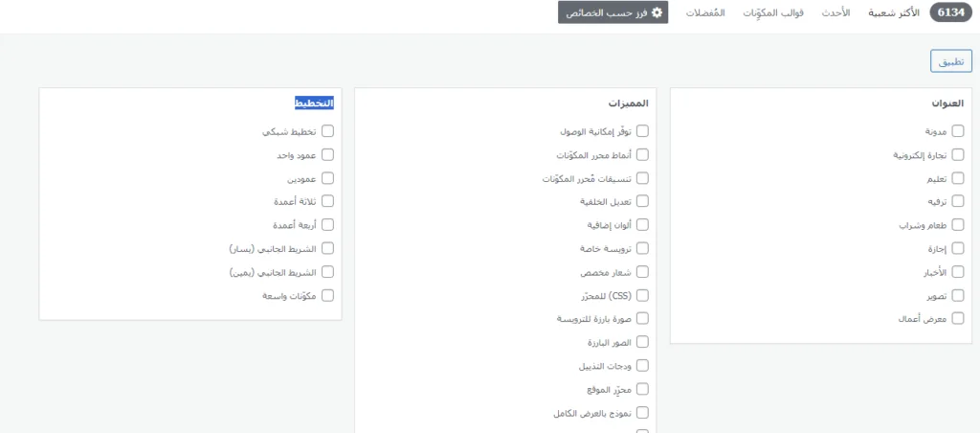Toggle the أربعة أعمدة checkbox
This screenshot has width=980, height=433.
click(327, 224)
